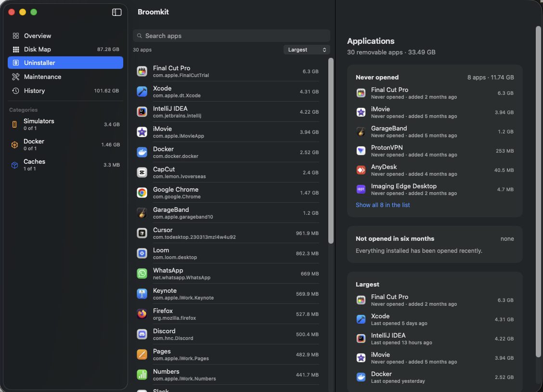The image size is (543, 392).
Task: Select Cursor's 961.9 MB size
Action: 307,233
